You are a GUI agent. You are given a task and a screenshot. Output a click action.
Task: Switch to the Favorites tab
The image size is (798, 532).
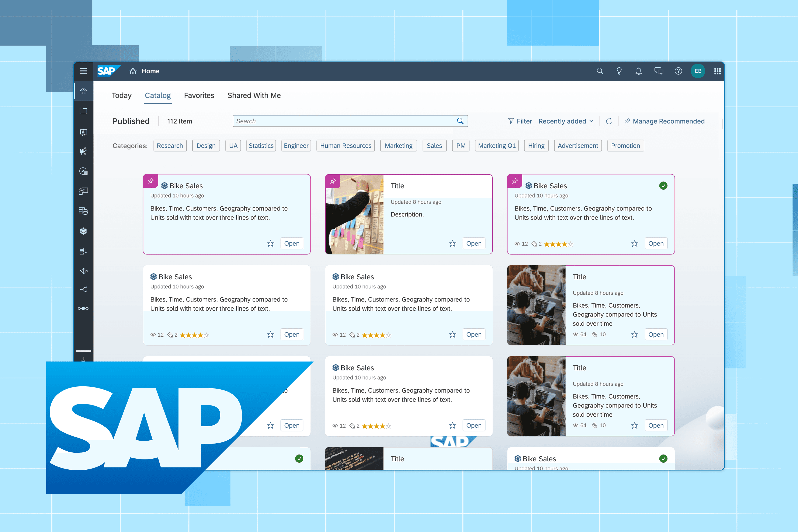coord(199,95)
